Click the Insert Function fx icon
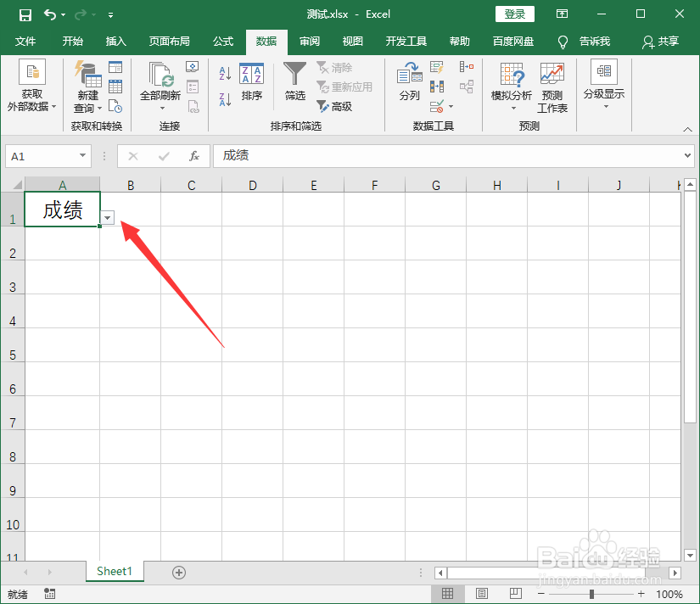Viewport: 700px width, 604px height. [194, 156]
